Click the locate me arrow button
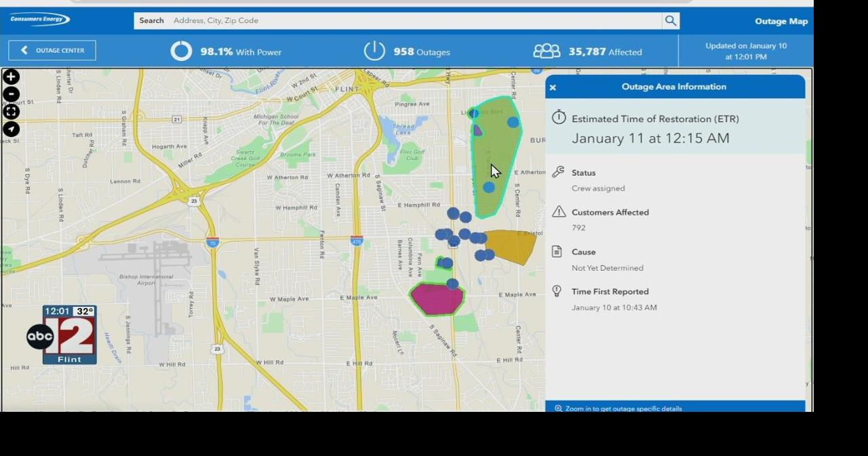Viewport: 868px width, 456px height. coord(11,129)
